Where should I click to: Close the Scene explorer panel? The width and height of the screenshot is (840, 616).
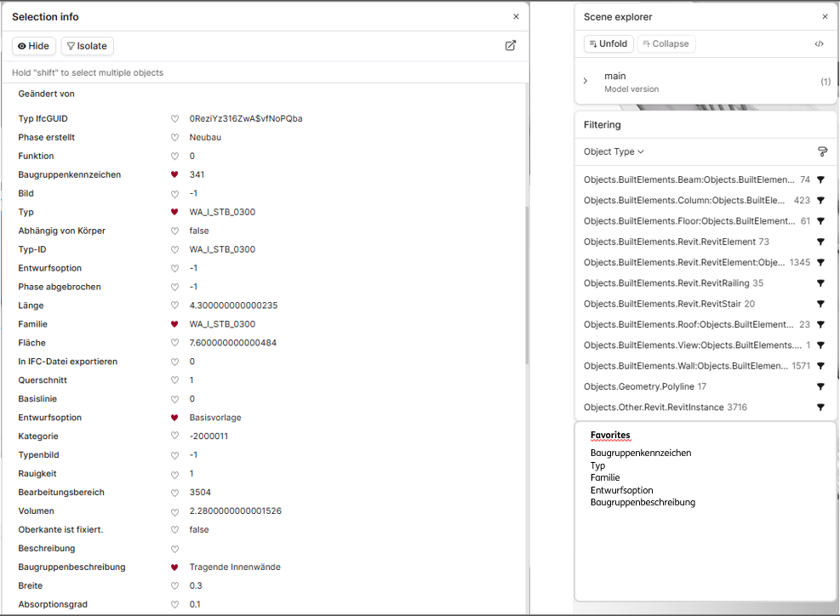tap(825, 17)
